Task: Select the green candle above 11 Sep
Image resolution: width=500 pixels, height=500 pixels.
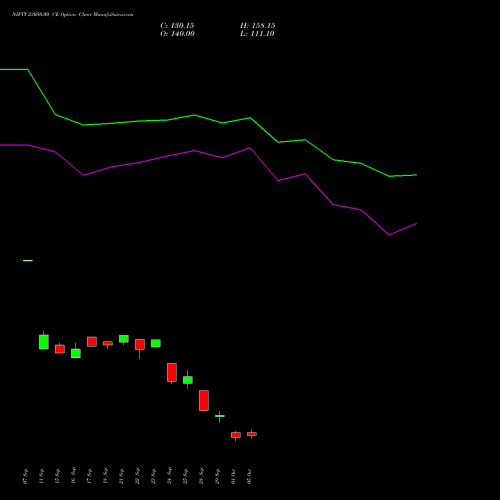Action: [x=44, y=342]
